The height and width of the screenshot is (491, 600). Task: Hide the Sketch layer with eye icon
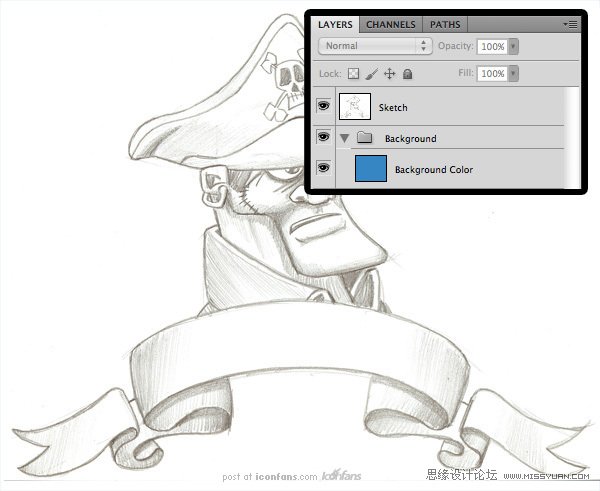pyautogui.click(x=323, y=106)
